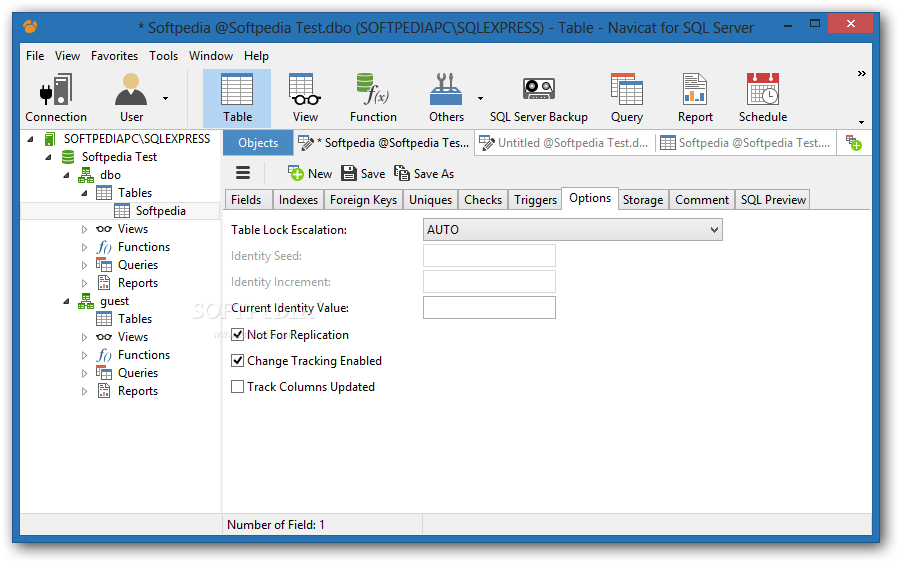900x563 pixels.
Task: Uncheck Change Tracking Enabled
Action: (237, 360)
